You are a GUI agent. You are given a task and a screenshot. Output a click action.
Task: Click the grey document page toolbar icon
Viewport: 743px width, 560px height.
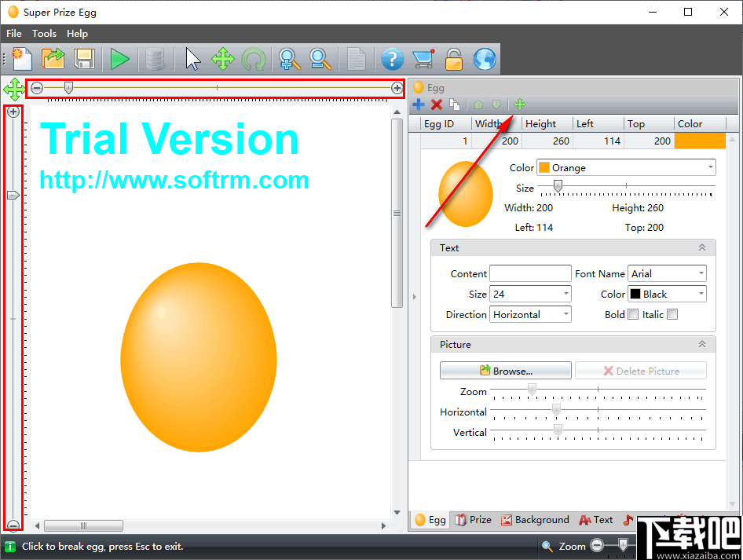coord(357,59)
